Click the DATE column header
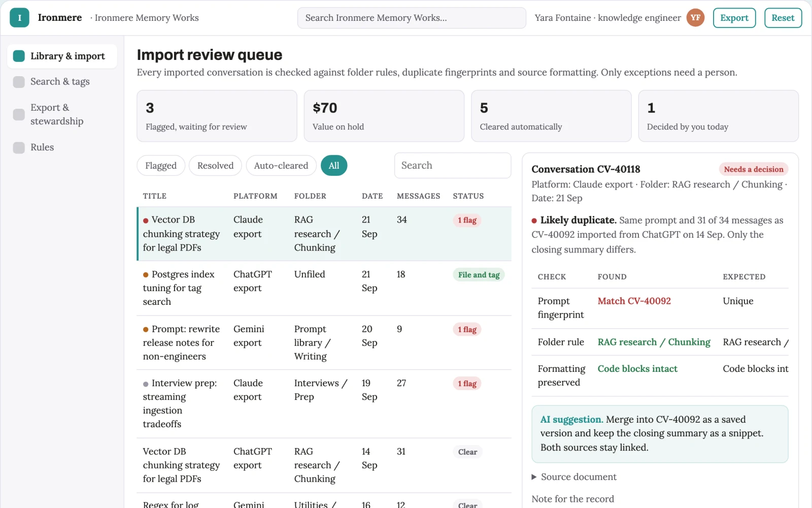Image resolution: width=812 pixels, height=508 pixels. 372,196
